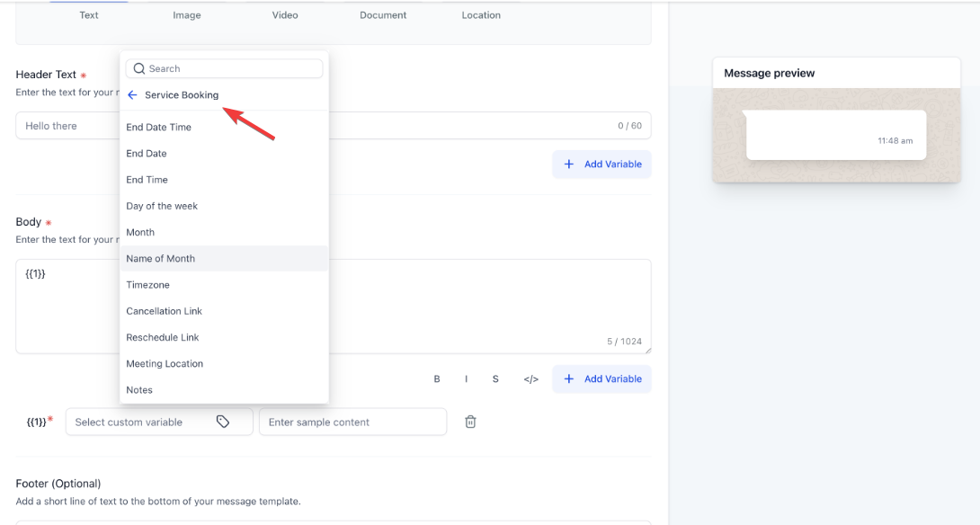Click Add Variable button under Body
Viewport: 980px width, 525px height.
[x=601, y=379]
